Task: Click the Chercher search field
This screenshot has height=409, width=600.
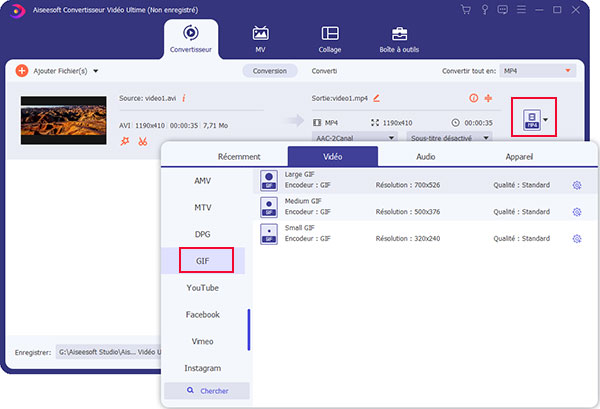Action: pyautogui.click(x=206, y=391)
